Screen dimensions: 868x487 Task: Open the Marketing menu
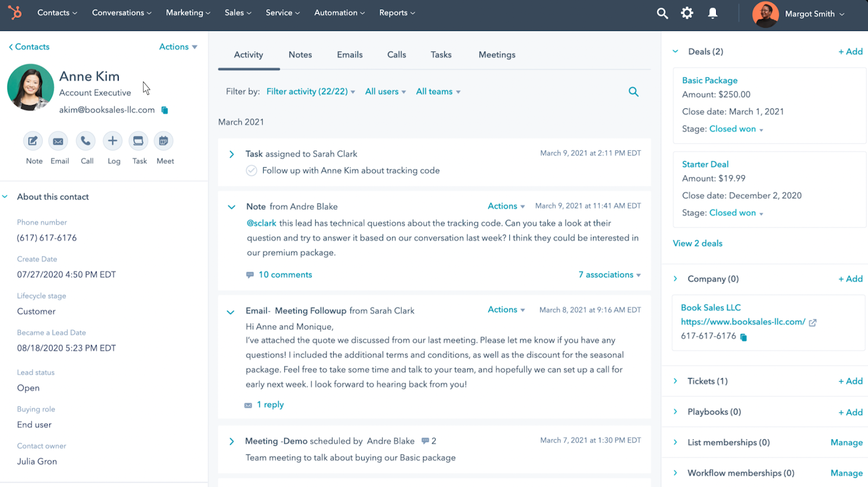pyautogui.click(x=188, y=12)
